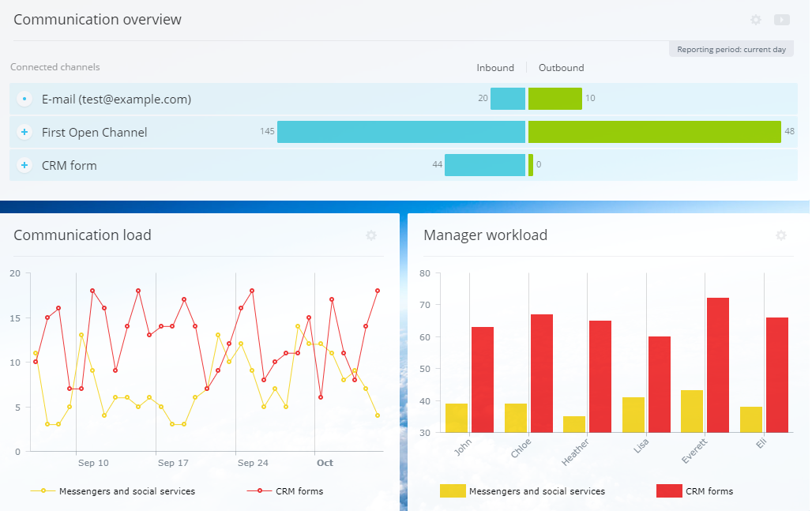Click John's yellow messengers bar
This screenshot has height=511, width=812.
[x=457, y=418]
